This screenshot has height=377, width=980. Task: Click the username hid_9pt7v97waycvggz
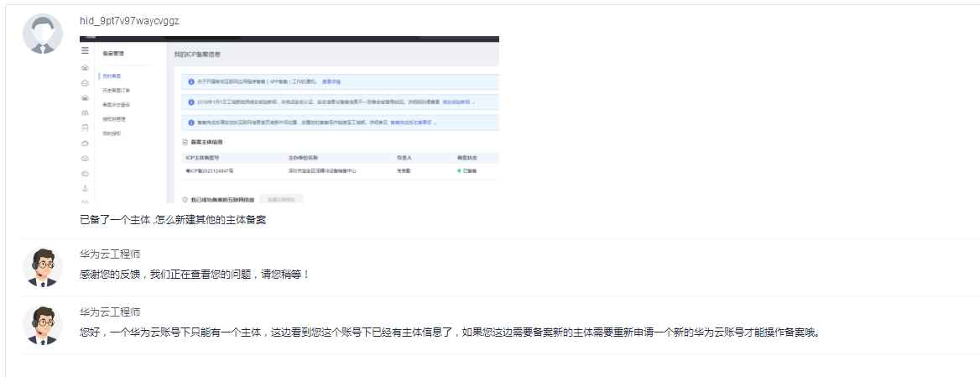point(129,20)
